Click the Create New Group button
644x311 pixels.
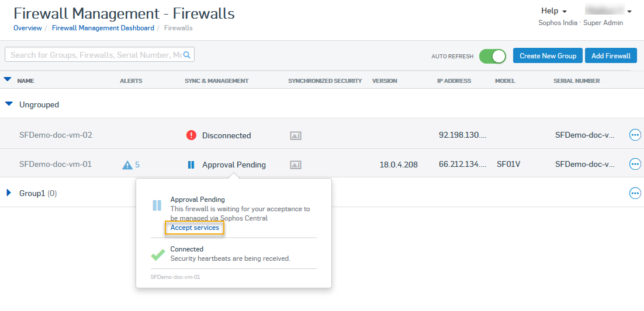click(x=548, y=56)
